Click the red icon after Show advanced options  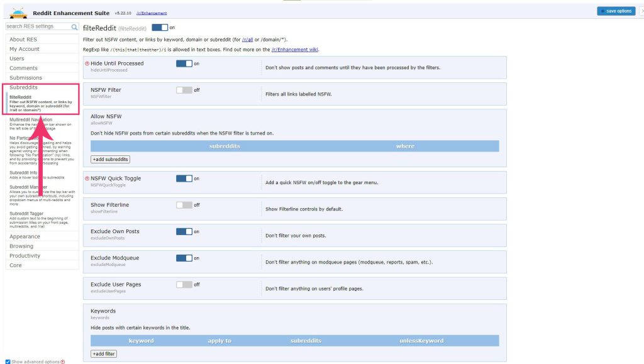click(63, 361)
